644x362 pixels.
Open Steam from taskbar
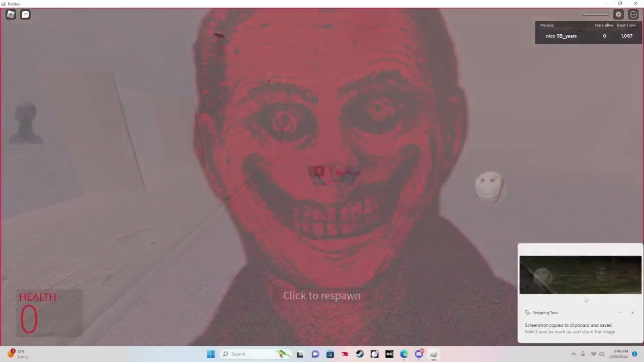[x=360, y=354]
